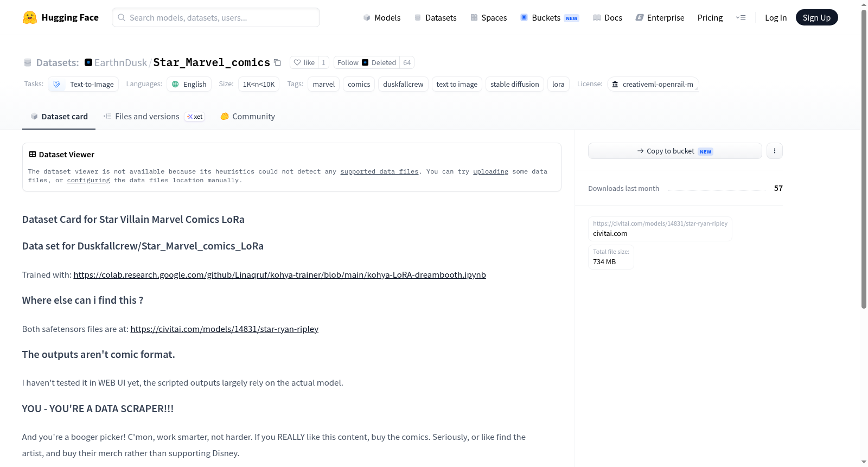868x467 pixels.
Task: Click the Dataset Card for Star Villain heading
Action: (x=133, y=219)
